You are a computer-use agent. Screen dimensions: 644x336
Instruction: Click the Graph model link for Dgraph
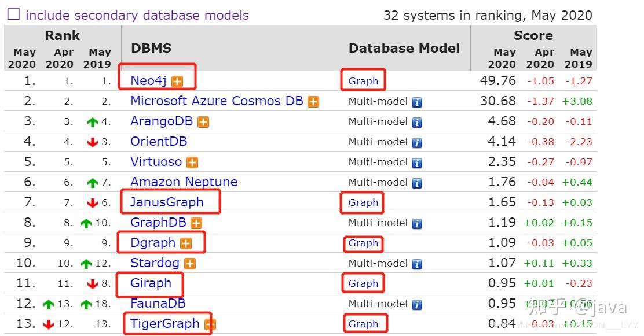[x=363, y=243]
